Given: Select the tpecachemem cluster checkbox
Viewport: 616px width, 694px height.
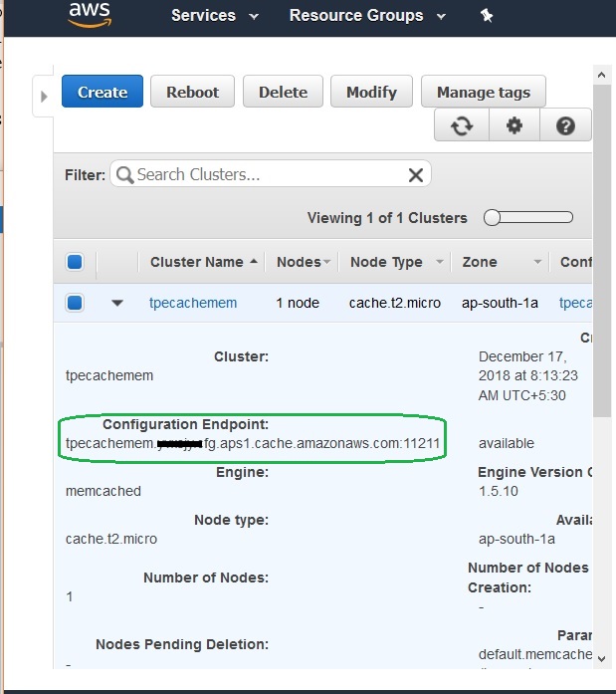Looking at the screenshot, I should click(x=75, y=303).
